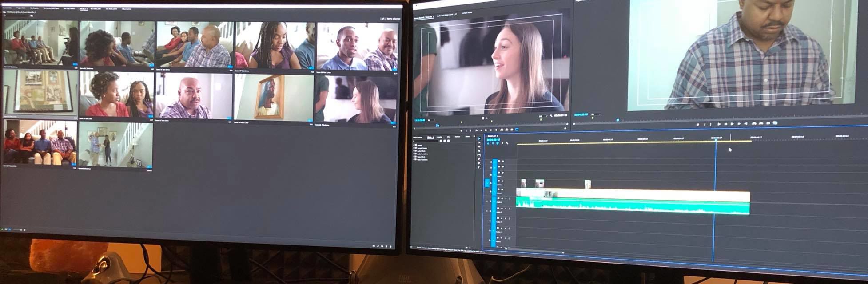Image resolution: width=868 pixels, height=284 pixels.
Task: Click Export Frame in Program monitor
Action: (768, 123)
